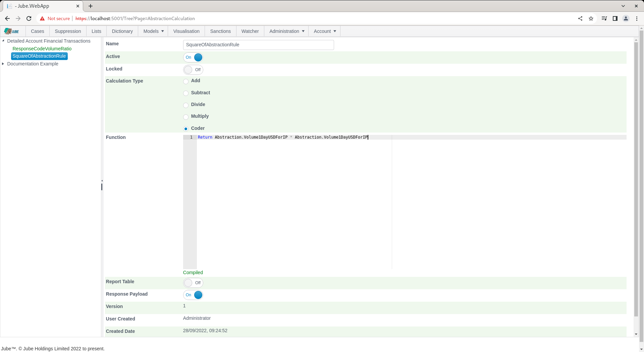Go back to the previous page

pyautogui.click(x=7, y=18)
